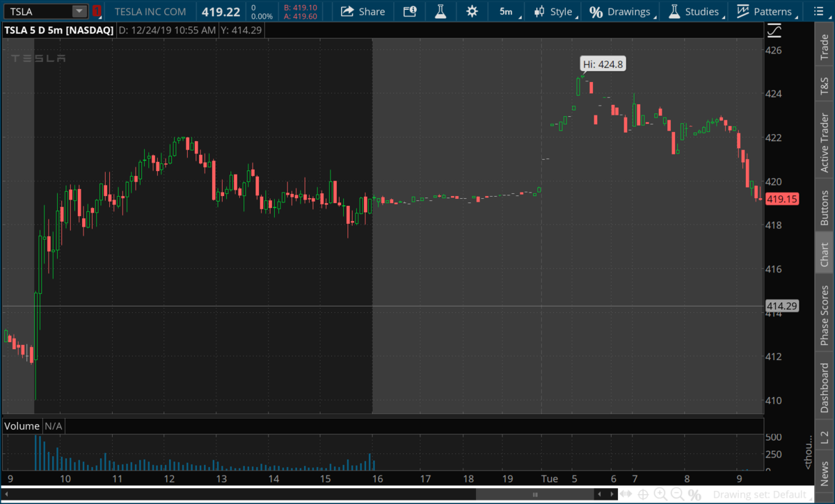Click the D: 12/24/19 10:55 AM readout

[x=167, y=31]
